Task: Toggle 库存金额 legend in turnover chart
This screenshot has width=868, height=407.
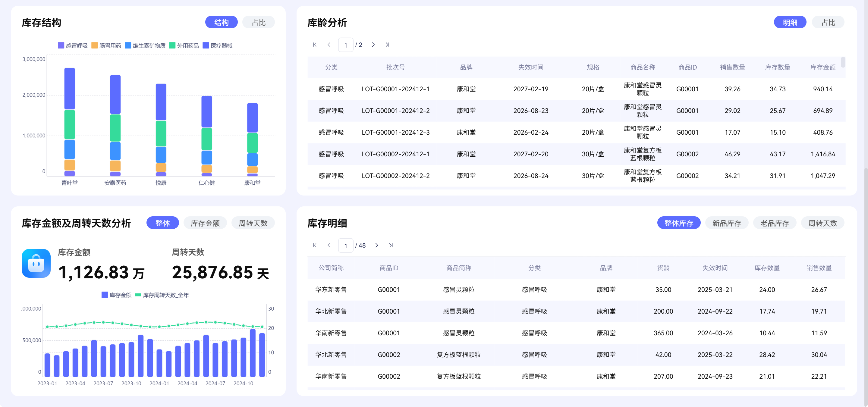Action: point(117,295)
